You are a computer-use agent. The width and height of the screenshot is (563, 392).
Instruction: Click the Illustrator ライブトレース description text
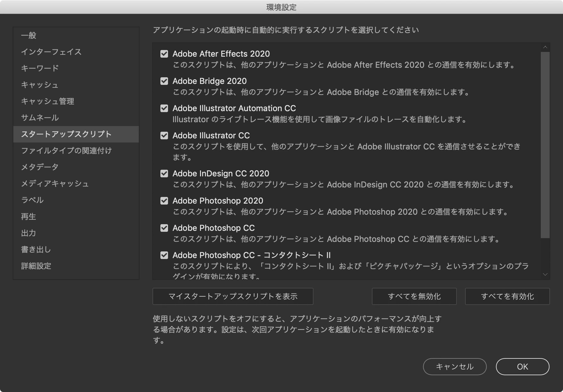320,119
